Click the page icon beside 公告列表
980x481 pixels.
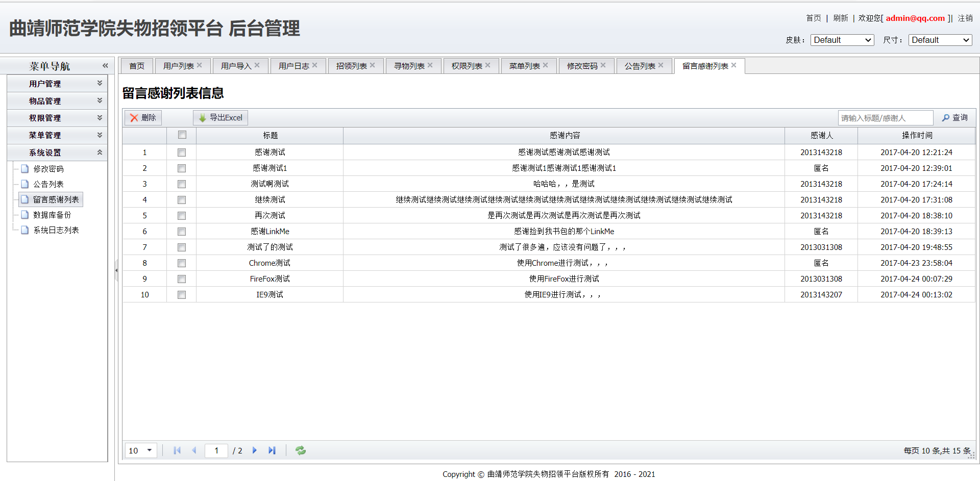point(24,184)
